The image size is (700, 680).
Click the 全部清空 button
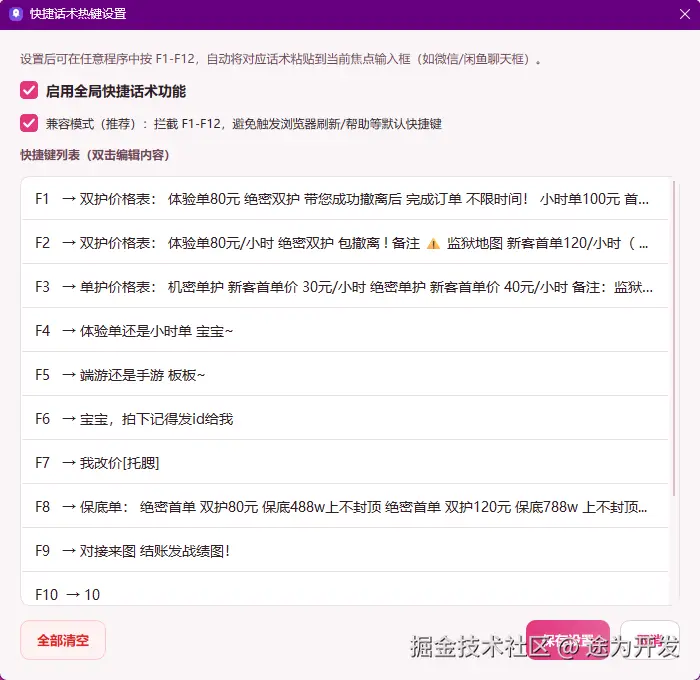[63, 640]
